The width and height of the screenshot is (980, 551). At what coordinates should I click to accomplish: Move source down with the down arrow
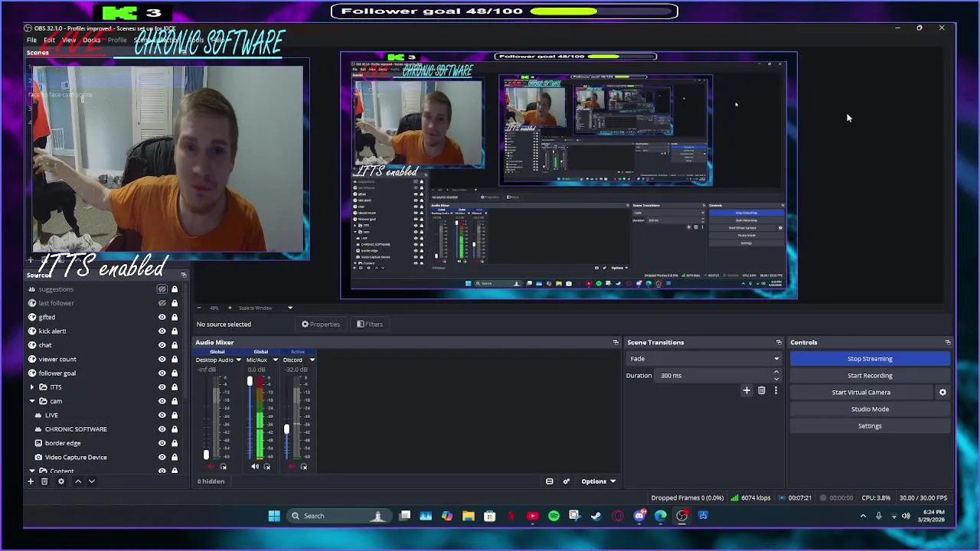[x=91, y=481]
